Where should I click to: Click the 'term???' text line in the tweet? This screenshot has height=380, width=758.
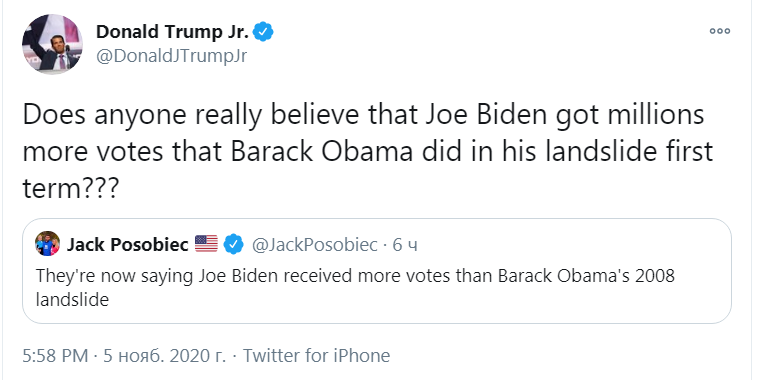(x=70, y=188)
